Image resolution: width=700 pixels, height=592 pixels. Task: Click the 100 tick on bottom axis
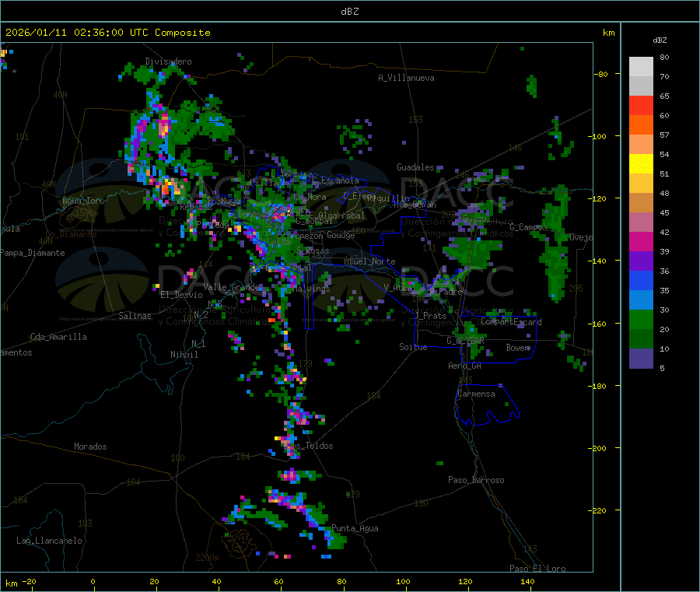(403, 582)
